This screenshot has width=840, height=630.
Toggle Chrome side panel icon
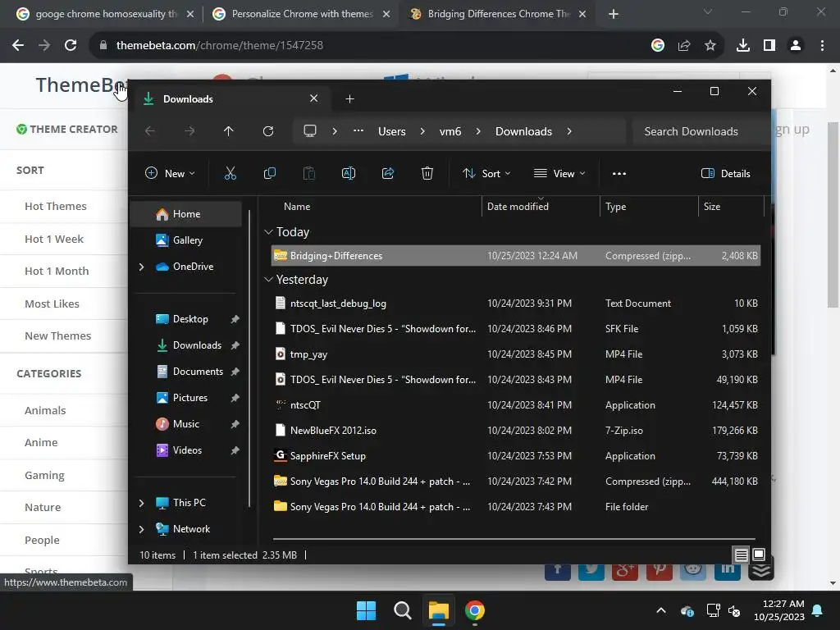(769, 46)
